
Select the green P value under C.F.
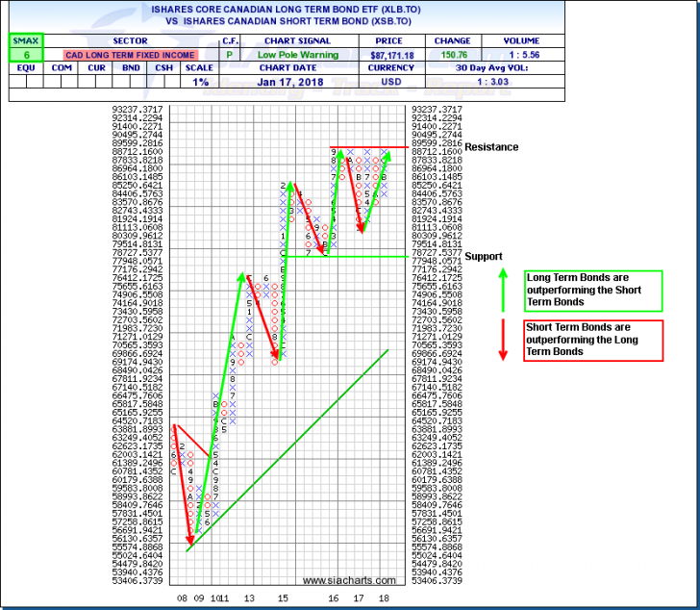pyautogui.click(x=230, y=55)
